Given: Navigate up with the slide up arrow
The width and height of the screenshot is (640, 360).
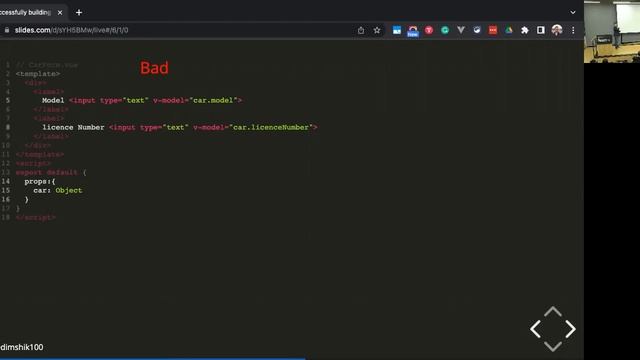Looking at the screenshot, I should (553, 311).
